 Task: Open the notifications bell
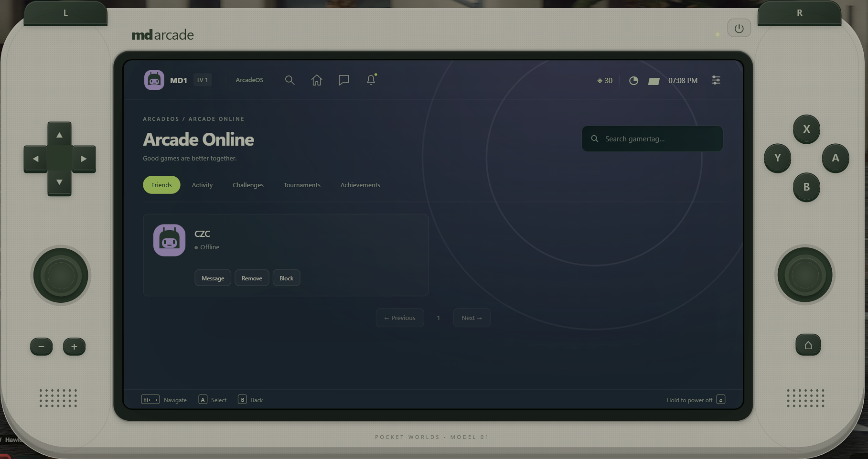click(x=371, y=80)
